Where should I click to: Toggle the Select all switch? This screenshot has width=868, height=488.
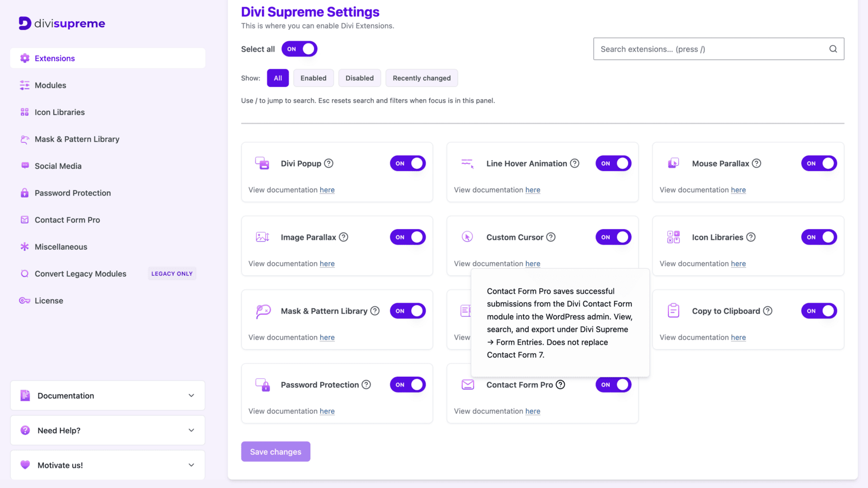click(299, 49)
